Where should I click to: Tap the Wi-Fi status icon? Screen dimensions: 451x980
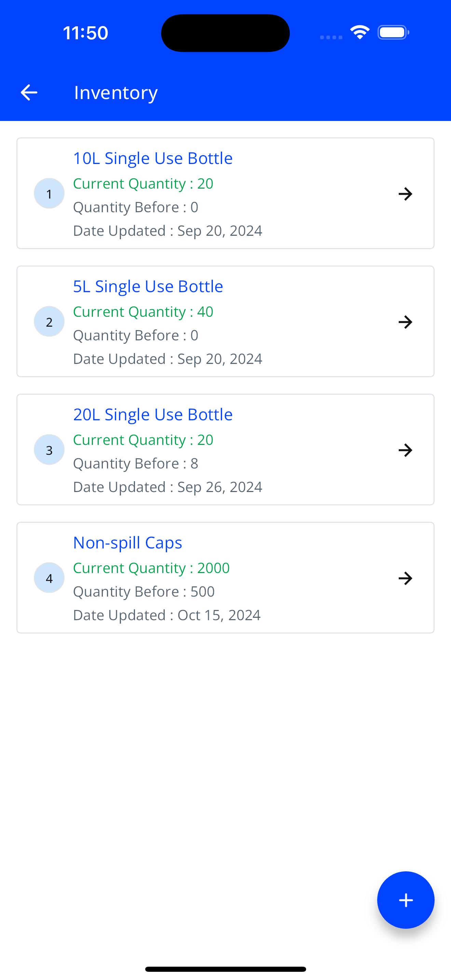(x=360, y=32)
